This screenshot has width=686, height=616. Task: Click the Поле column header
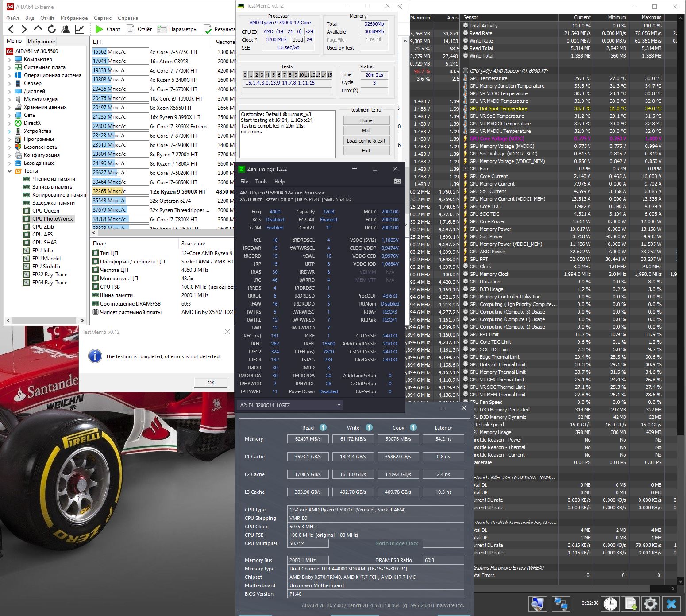(x=134, y=244)
